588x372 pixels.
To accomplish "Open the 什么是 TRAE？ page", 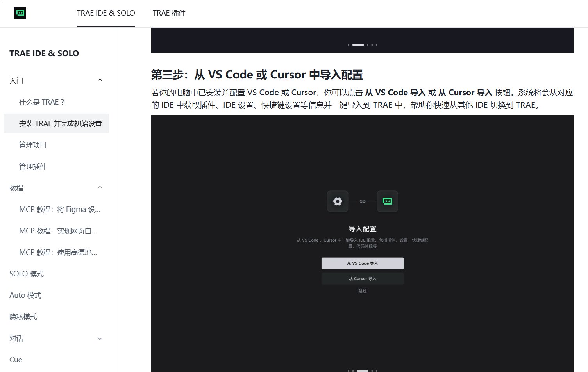I will [x=42, y=102].
